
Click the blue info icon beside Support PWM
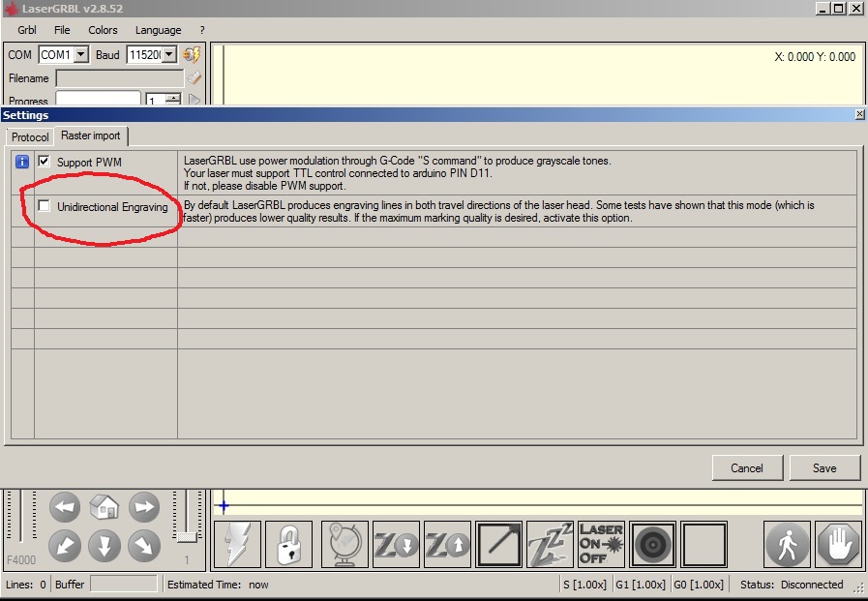(x=22, y=162)
